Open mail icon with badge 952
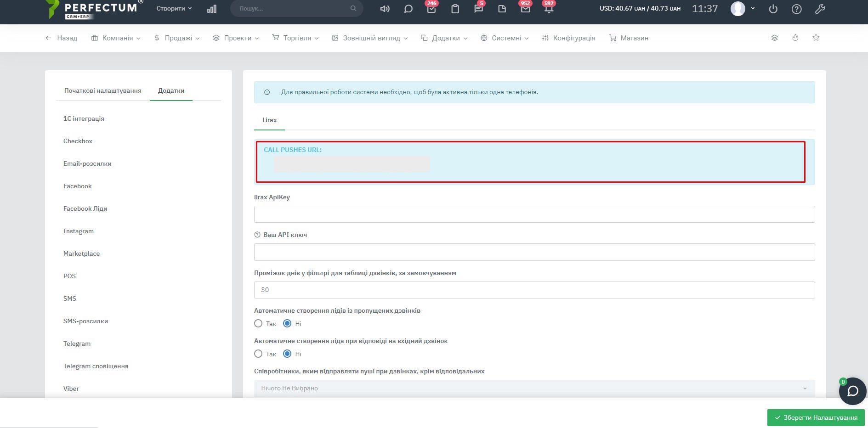The height and width of the screenshot is (428, 868). [x=526, y=8]
